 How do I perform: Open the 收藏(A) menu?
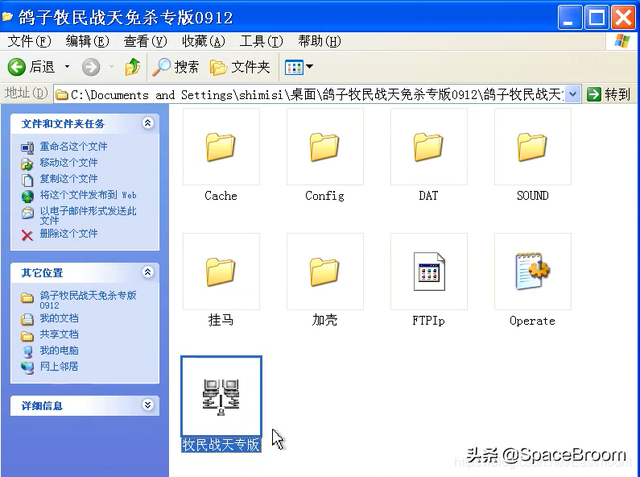click(204, 41)
